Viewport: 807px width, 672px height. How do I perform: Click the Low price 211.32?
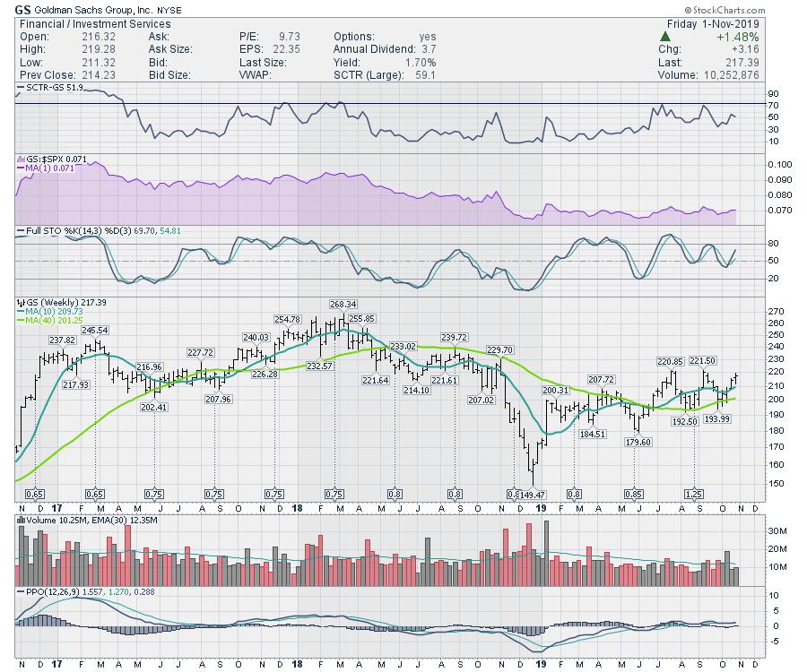tap(99, 63)
